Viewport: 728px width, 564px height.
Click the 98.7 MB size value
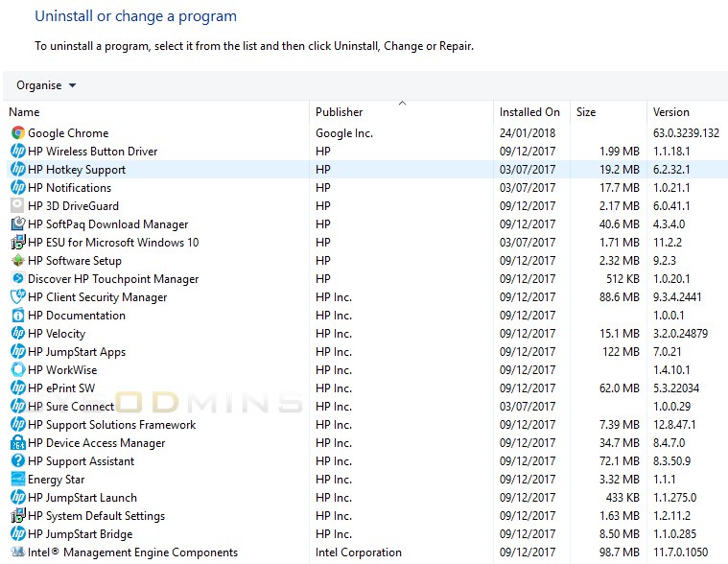point(620,552)
